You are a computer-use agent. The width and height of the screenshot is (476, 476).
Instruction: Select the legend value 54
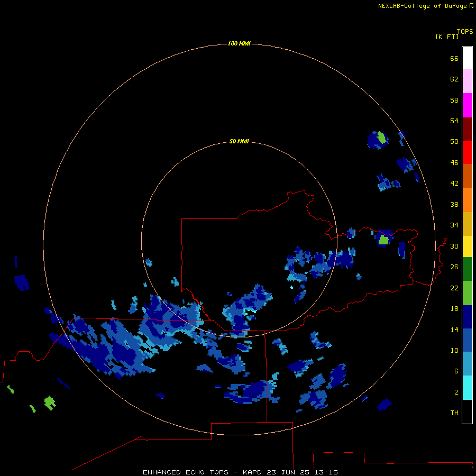pos(454,121)
